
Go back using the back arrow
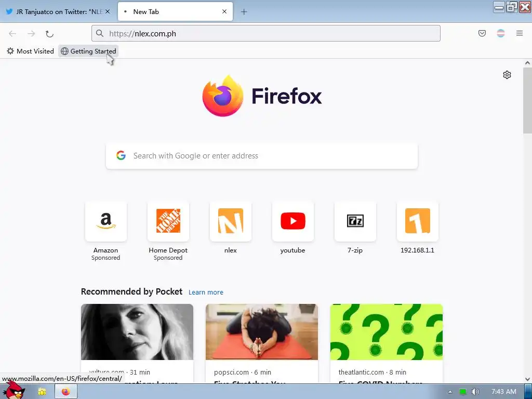pyautogui.click(x=12, y=34)
